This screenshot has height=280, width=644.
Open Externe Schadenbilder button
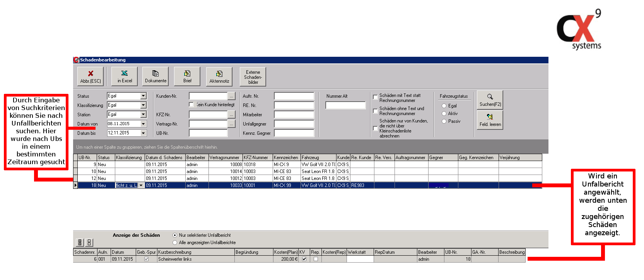click(253, 77)
